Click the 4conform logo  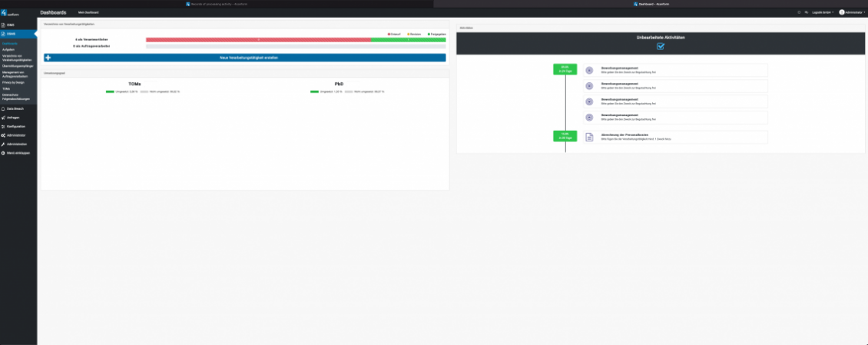tap(9, 13)
